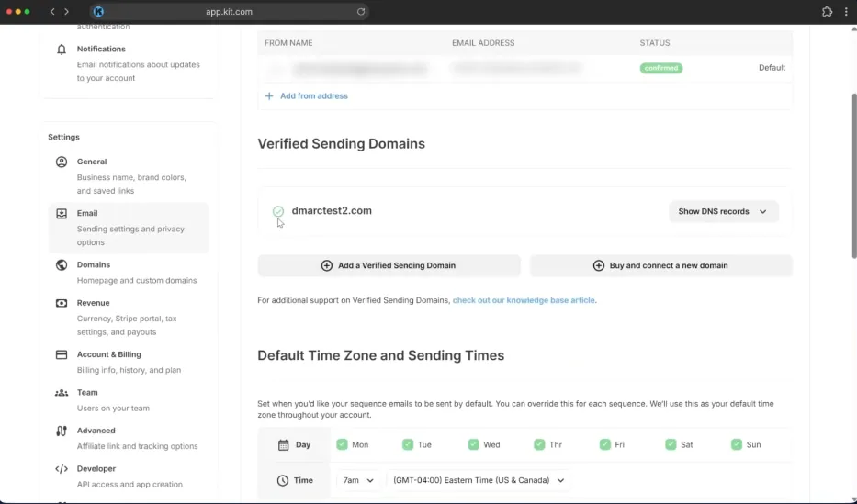
Task: Click the Advanced settings icon
Action: (62, 431)
